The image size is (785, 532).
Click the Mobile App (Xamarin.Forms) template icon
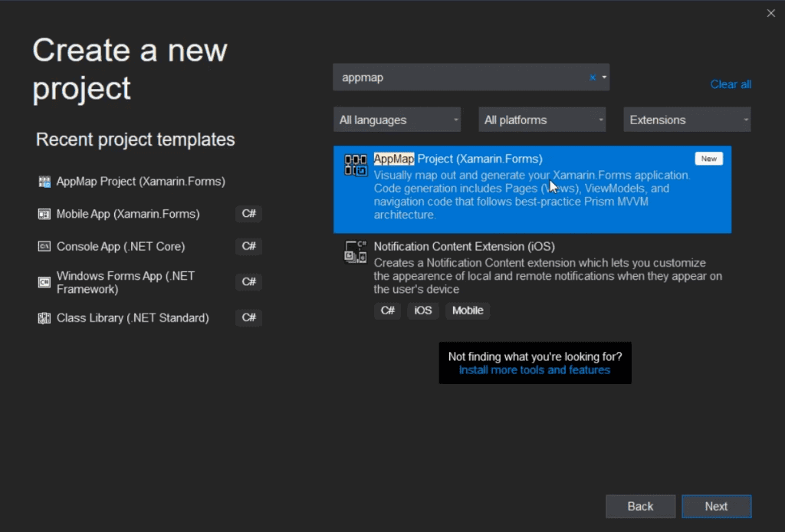pyautogui.click(x=44, y=214)
